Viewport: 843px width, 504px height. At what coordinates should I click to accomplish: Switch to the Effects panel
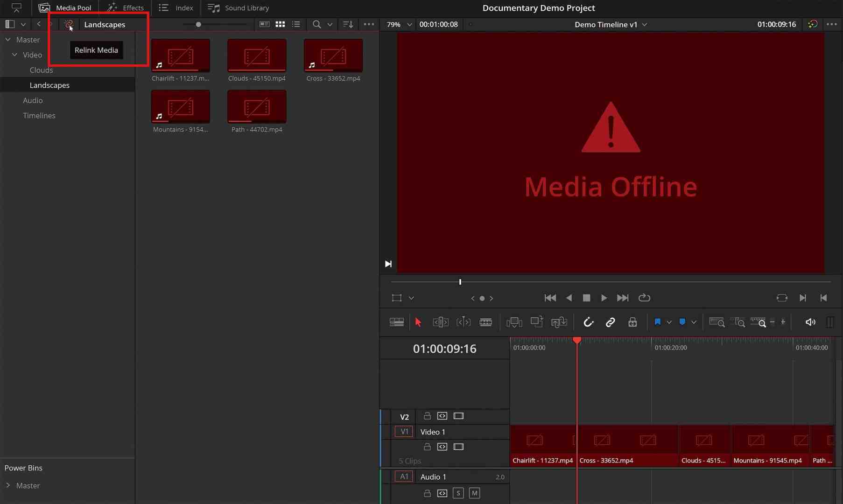(x=125, y=7)
